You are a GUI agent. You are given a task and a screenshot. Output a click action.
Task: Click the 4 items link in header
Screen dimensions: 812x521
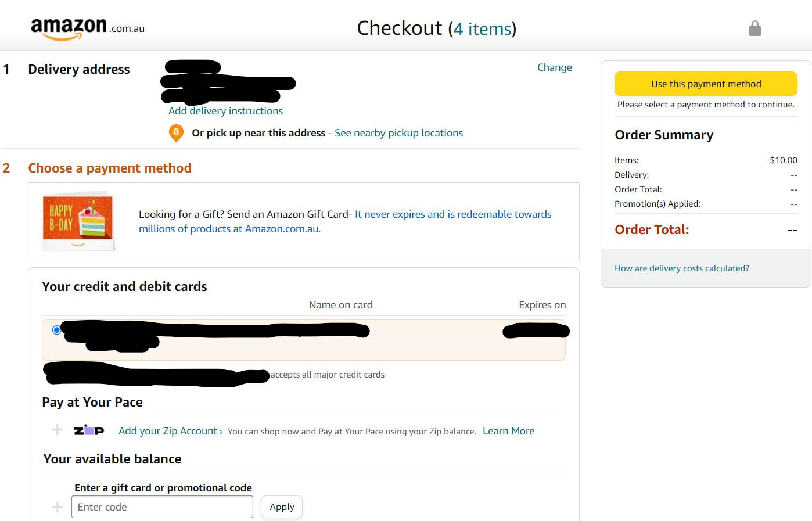483,28
